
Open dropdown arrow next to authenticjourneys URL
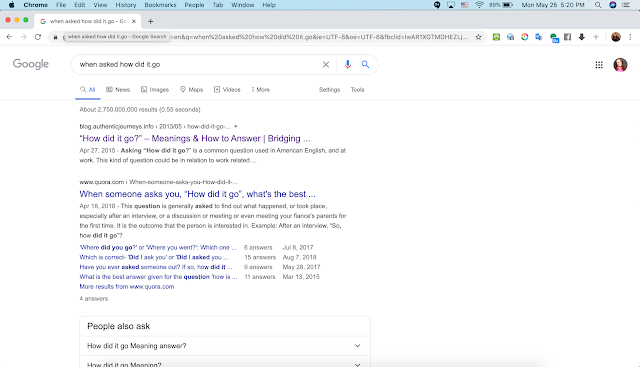(x=236, y=127)
